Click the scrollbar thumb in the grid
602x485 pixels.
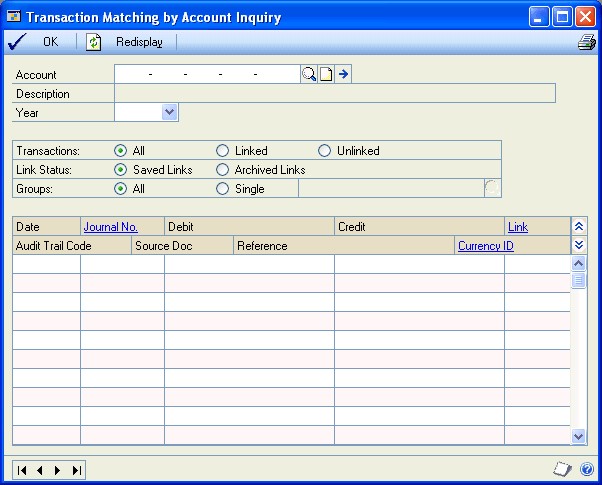click(x=579, y=280)
